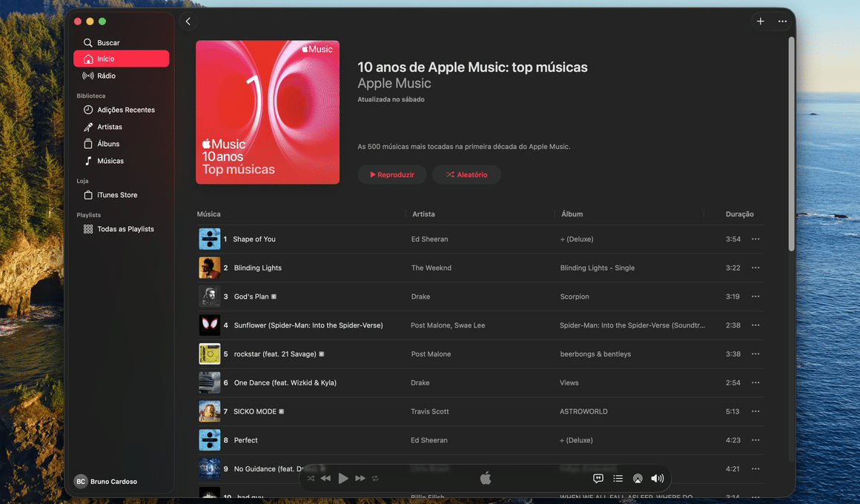Click album ASTROWORLD

coord(583,411)
